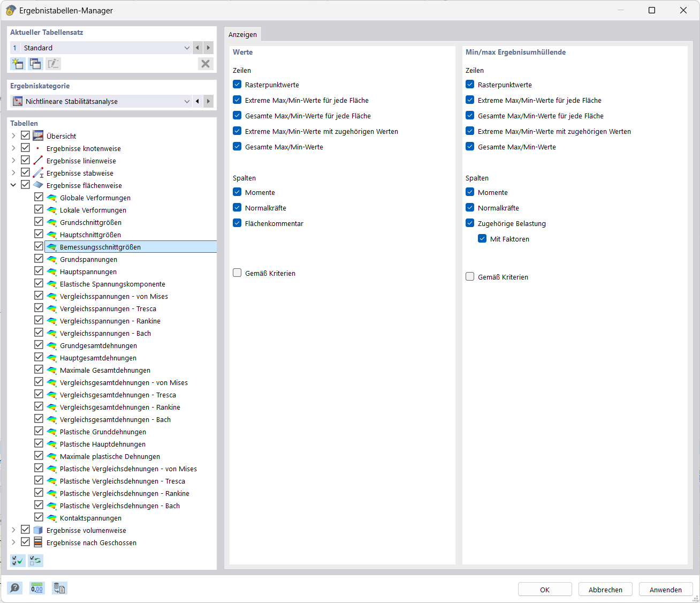Enable Gemäß Kriterien under Werte
700x603 pixels.
tap(237, 273)
